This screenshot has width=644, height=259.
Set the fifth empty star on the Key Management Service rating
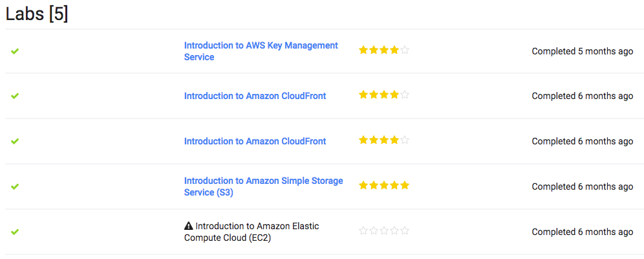pos(405,50)
